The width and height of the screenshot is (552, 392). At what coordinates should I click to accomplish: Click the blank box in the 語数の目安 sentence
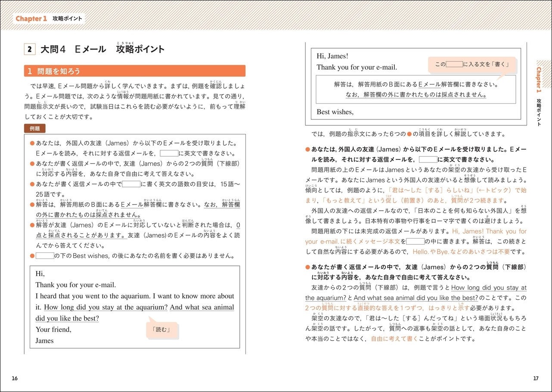tap(131, 184)
